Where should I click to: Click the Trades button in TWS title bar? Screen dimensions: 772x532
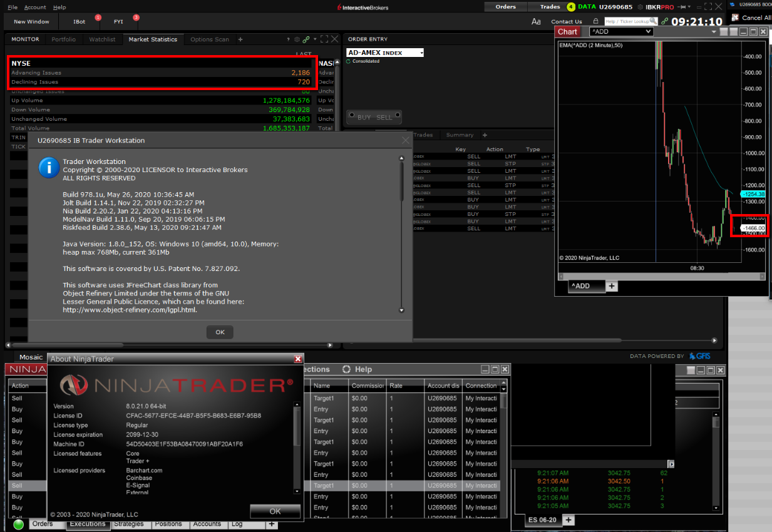550,7
